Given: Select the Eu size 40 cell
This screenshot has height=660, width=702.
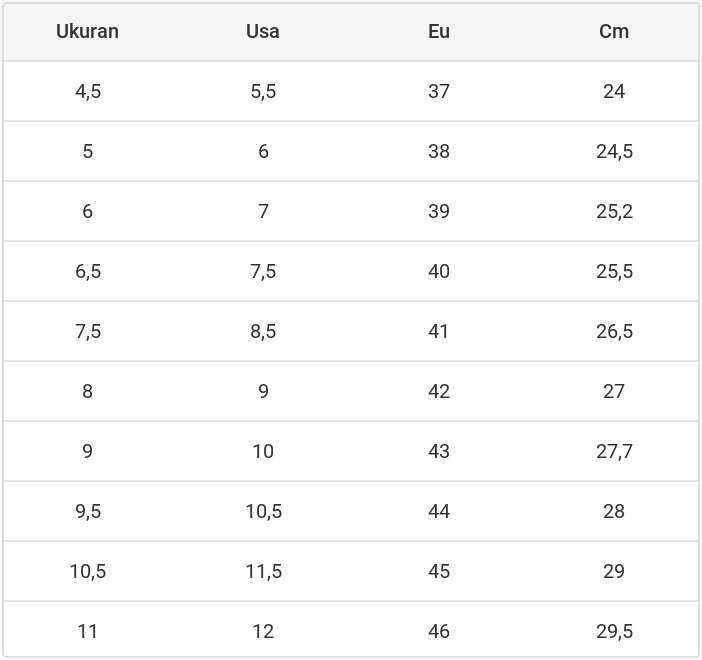Looking at the screenshot, I should (x=439, y=271).
